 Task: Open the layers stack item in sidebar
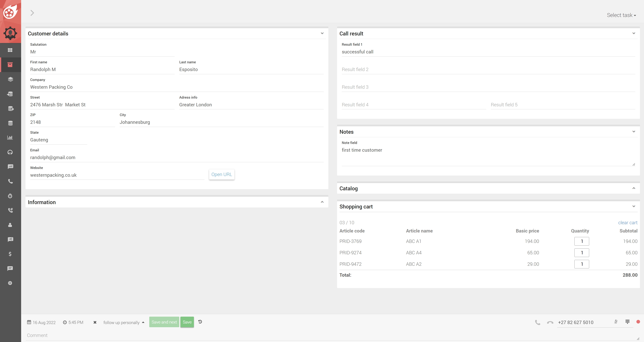[10, 79]
